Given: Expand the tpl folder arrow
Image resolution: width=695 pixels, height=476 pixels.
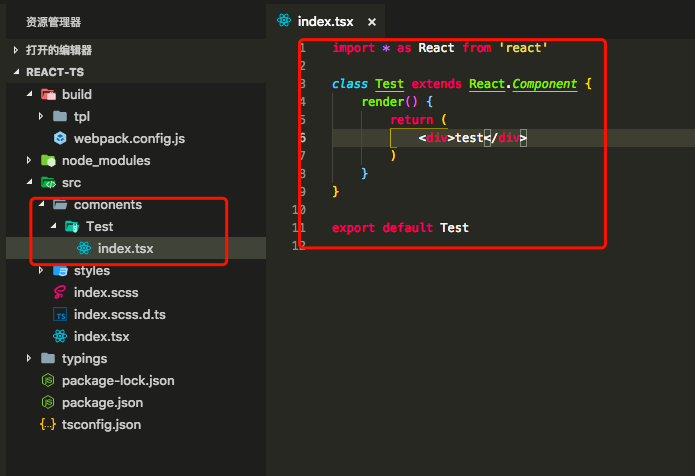Looking at the screenshot, I should tap(41, 116).
